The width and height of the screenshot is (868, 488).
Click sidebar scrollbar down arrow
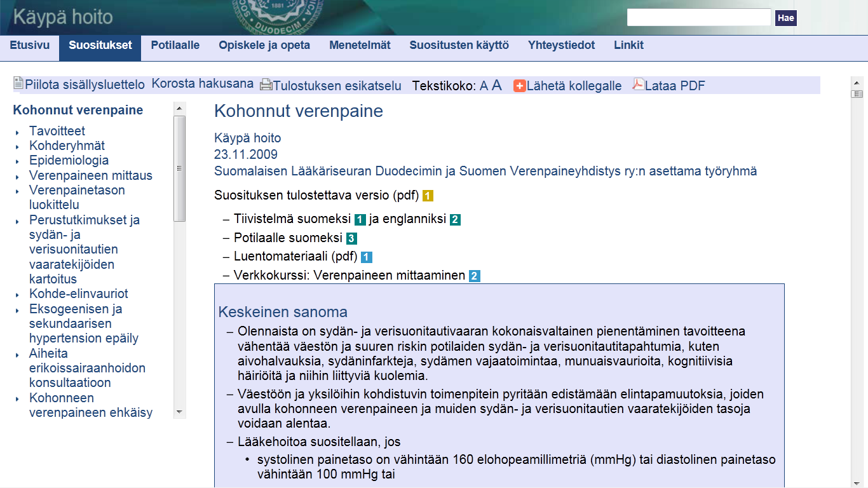coord(180,412)
